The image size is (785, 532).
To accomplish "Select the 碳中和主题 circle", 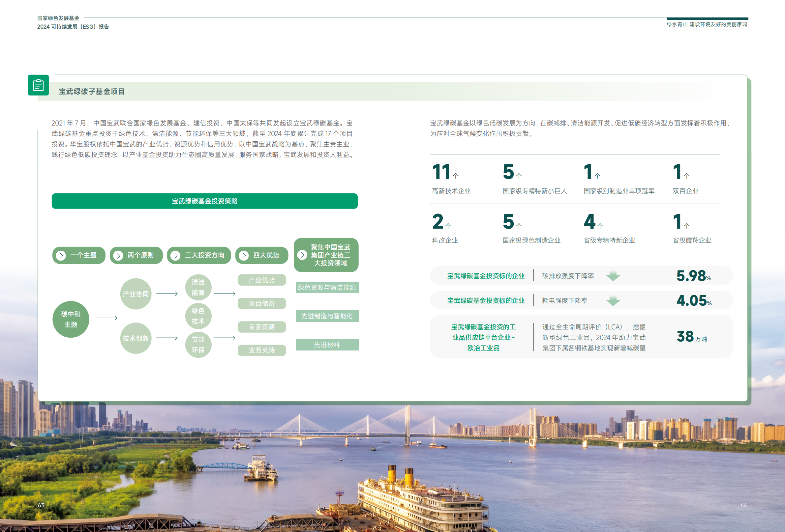I will click(x=71, y=319).
